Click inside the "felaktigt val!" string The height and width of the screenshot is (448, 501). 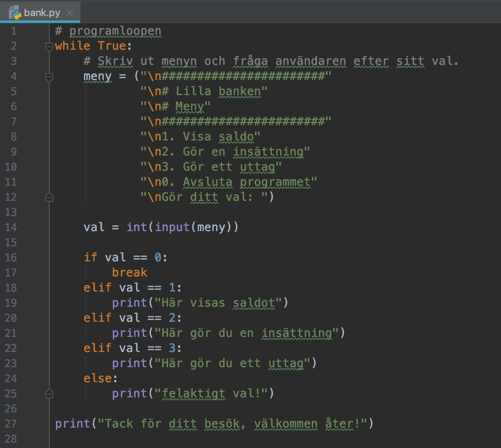click(x=214, y=393)
